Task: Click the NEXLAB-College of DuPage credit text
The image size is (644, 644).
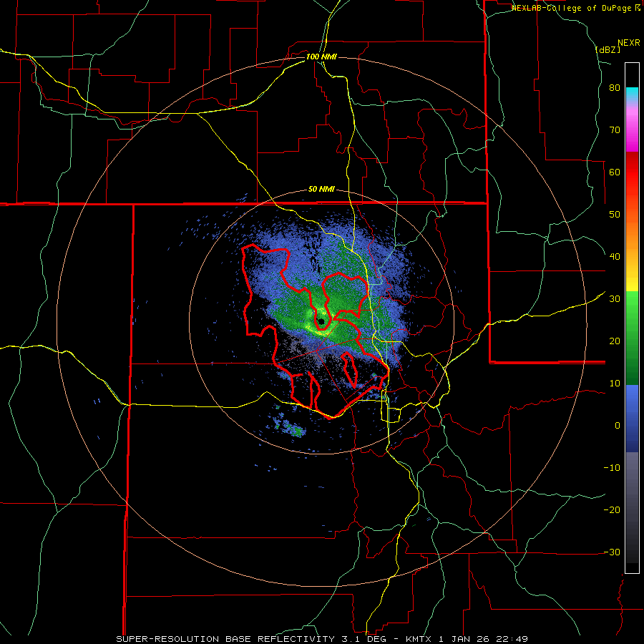Action: tap(572, 8)
